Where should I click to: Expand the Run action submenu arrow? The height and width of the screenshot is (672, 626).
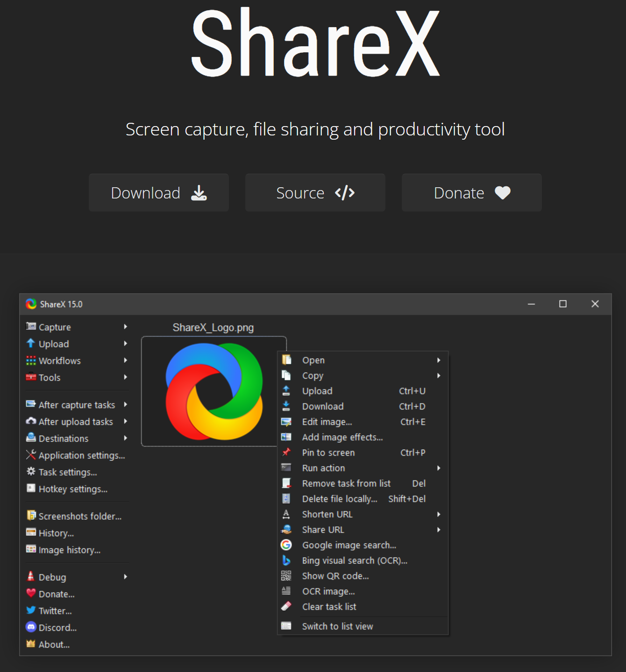point(439,468)
